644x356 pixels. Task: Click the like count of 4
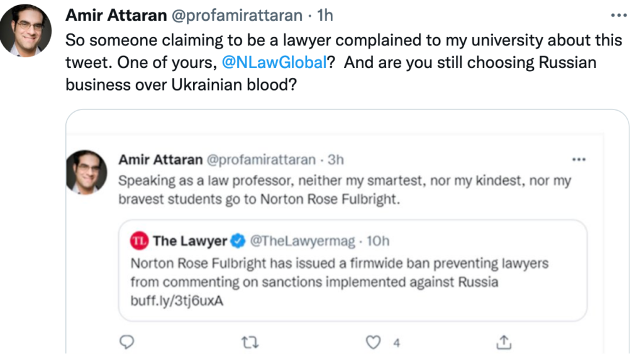pos(397,343)
